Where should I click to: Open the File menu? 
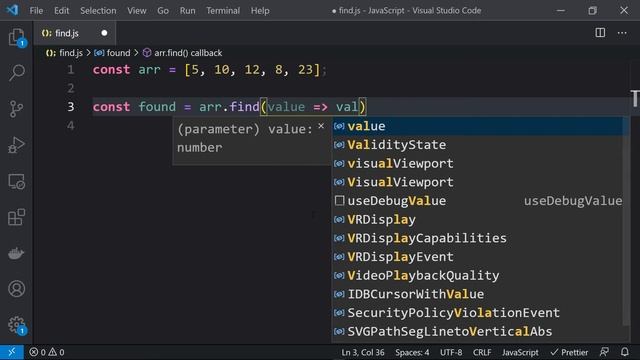[36, 11]
